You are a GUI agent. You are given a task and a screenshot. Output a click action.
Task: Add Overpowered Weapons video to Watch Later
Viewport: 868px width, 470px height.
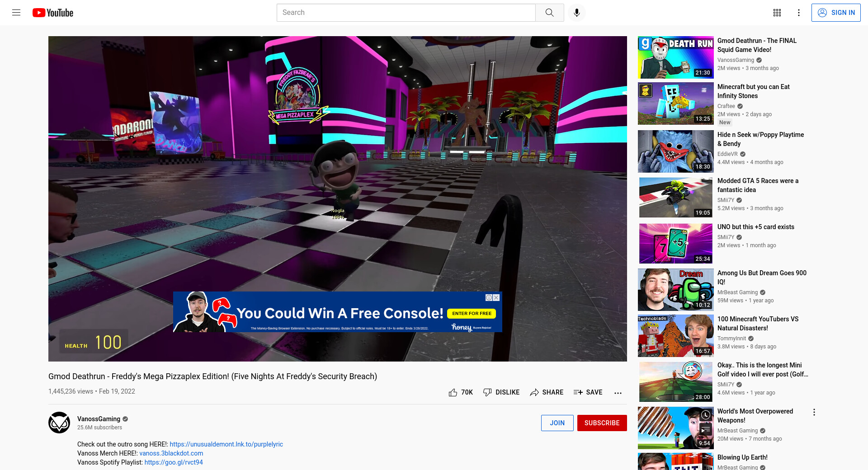[706, 415]
